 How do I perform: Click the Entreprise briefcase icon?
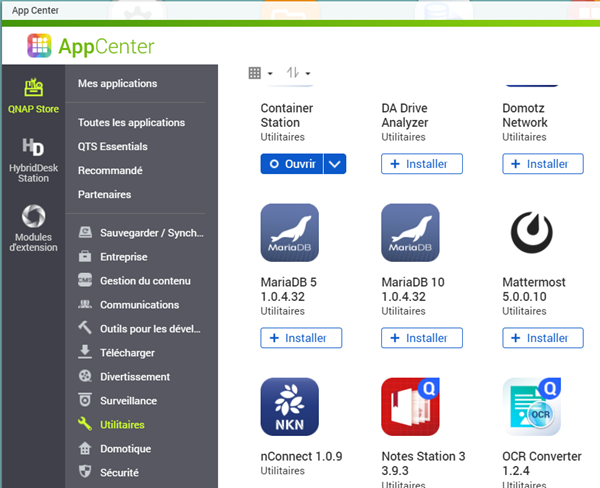(85, 256)
